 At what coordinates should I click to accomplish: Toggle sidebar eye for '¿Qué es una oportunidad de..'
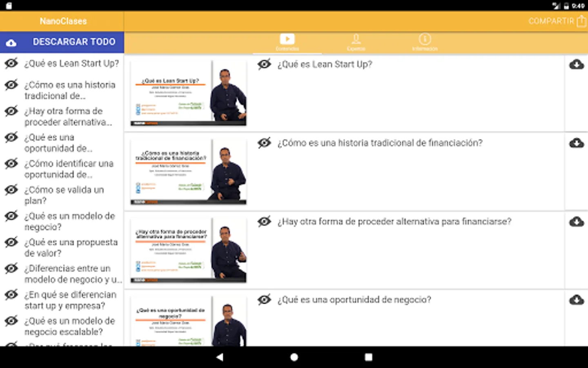(x=11, y=137)
